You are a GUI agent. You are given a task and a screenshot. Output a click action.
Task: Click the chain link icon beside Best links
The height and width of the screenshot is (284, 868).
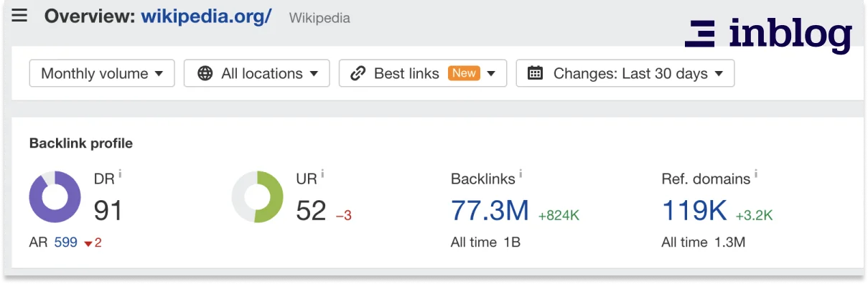(358, 73)
